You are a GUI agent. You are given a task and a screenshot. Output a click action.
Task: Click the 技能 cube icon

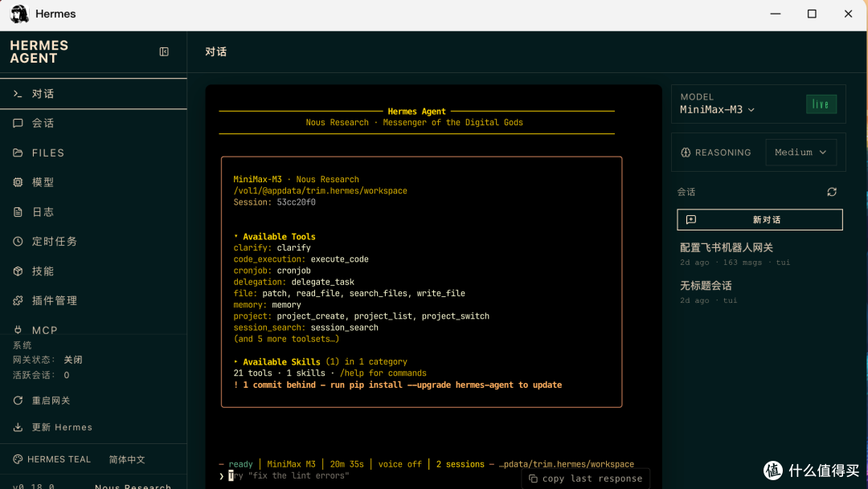tap(18, 271)
